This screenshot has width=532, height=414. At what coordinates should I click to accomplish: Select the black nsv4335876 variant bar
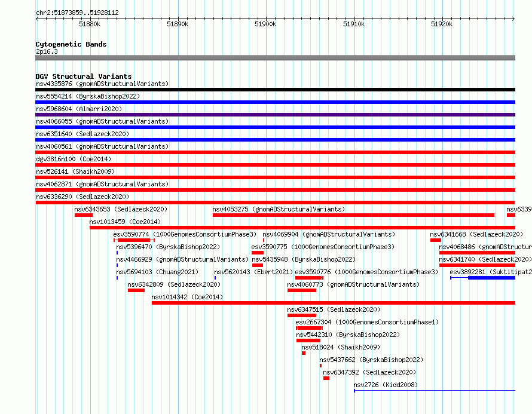275,90
